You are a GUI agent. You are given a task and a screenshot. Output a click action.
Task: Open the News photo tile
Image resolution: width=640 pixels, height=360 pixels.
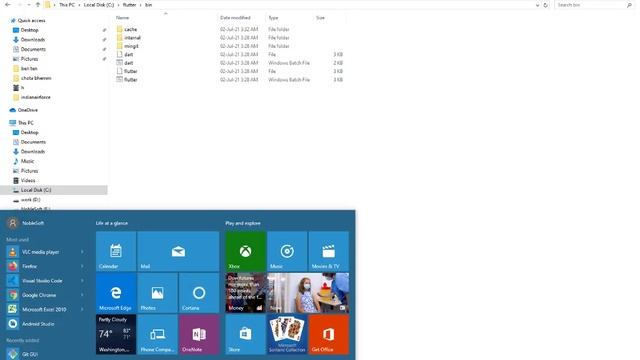coord(308,293)
